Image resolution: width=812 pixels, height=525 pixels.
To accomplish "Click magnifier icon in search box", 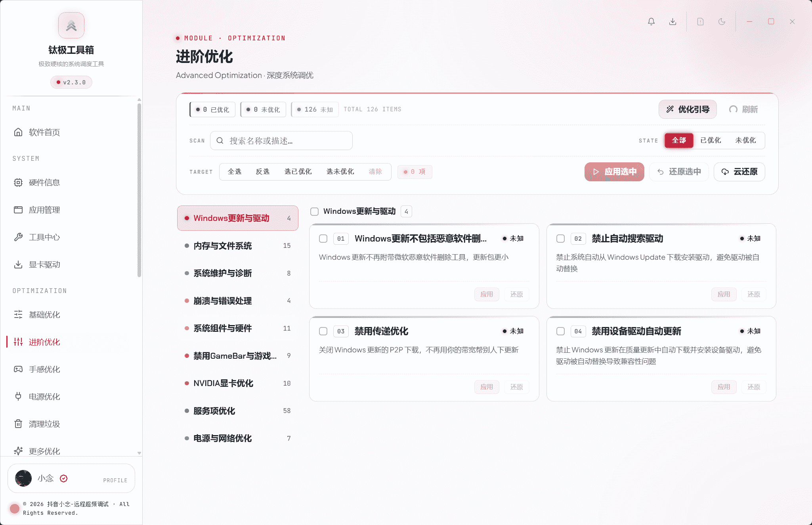I will coord(220,141).
